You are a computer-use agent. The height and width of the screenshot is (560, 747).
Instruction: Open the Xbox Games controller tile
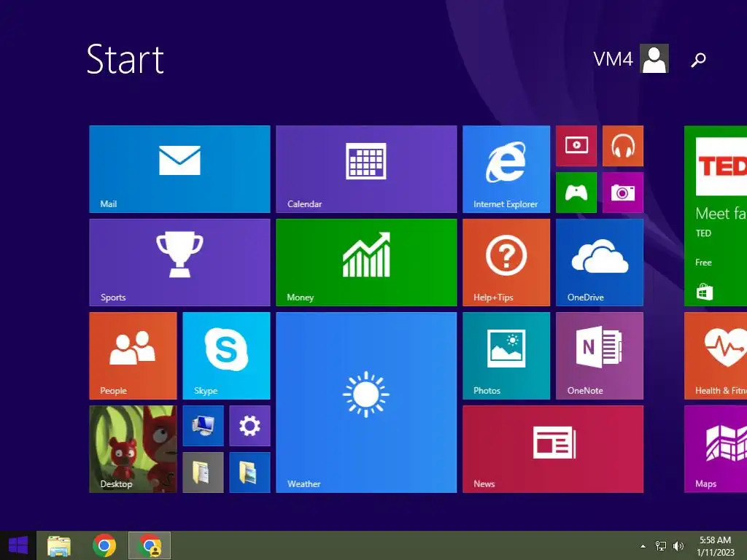point(576,192)
